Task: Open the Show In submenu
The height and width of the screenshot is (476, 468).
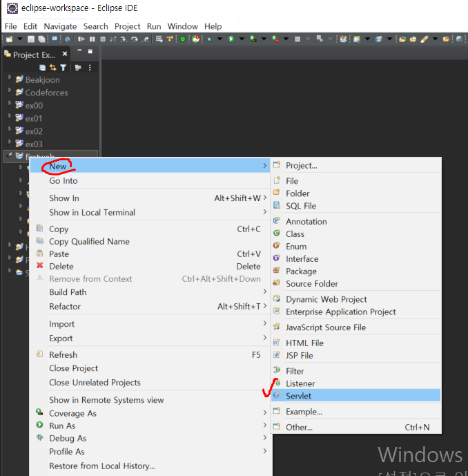Action: click(150, 198)
